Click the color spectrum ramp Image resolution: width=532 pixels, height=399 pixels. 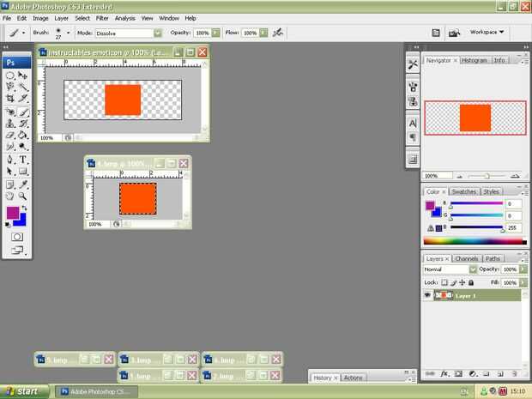[x=475, y=241]
